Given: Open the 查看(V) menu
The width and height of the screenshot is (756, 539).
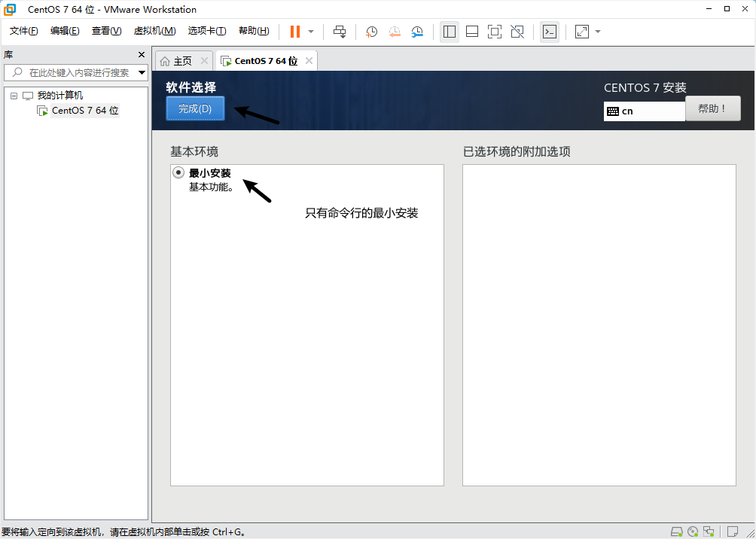Looking at the screenshot, I should coord(107,32).
